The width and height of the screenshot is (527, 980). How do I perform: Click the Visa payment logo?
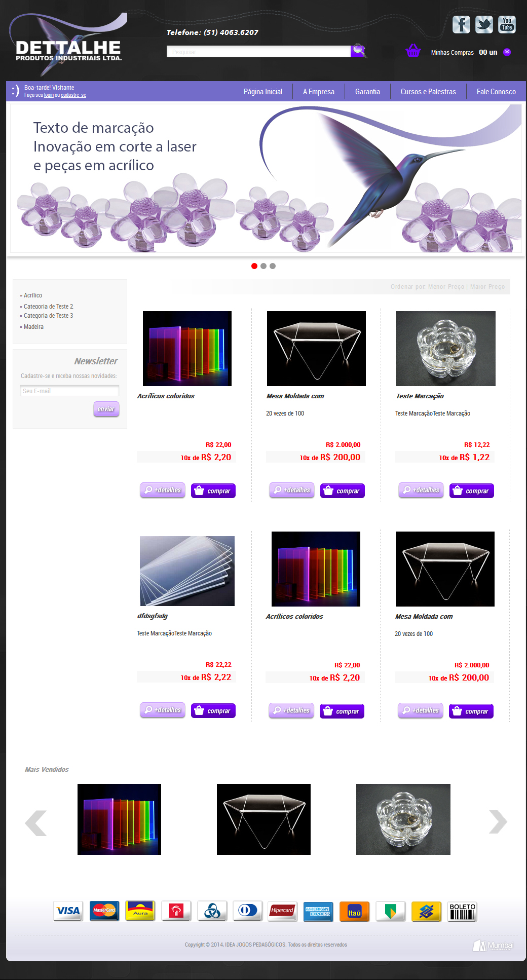point(68,911)
